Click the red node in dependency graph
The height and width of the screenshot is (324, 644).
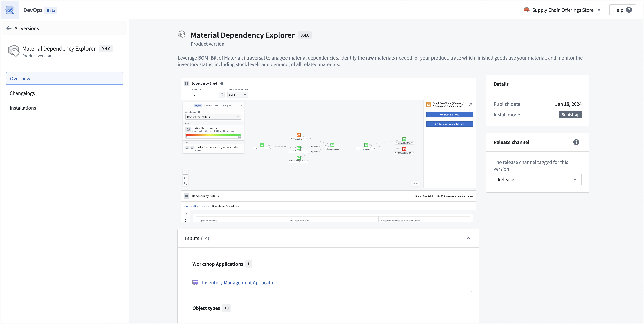click(x=404, y=149)
